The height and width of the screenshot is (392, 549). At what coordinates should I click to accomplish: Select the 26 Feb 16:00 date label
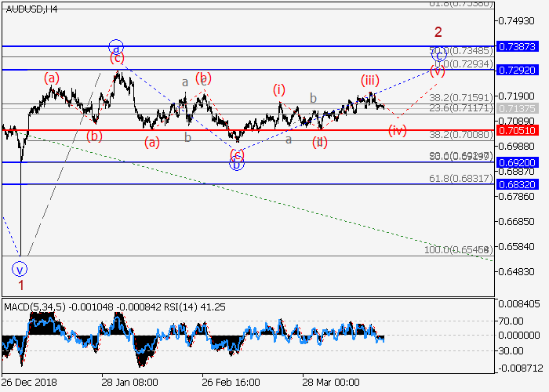[x=230, y=383]
